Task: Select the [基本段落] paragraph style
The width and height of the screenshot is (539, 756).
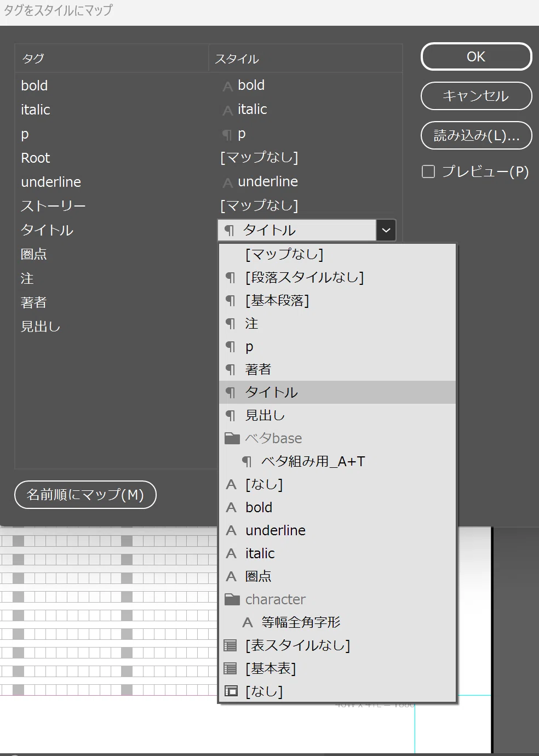Action: (337, 300)
